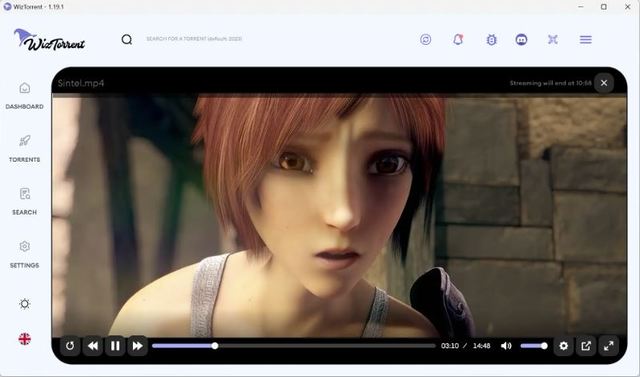Open the Torrents section
This screenshot has width=640, height=377.
tap(24, 149)
